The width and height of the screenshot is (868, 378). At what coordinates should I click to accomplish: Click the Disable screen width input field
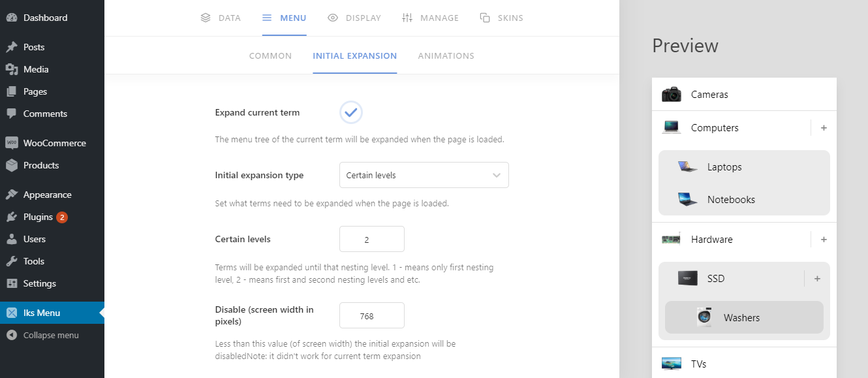click(371, 315)
